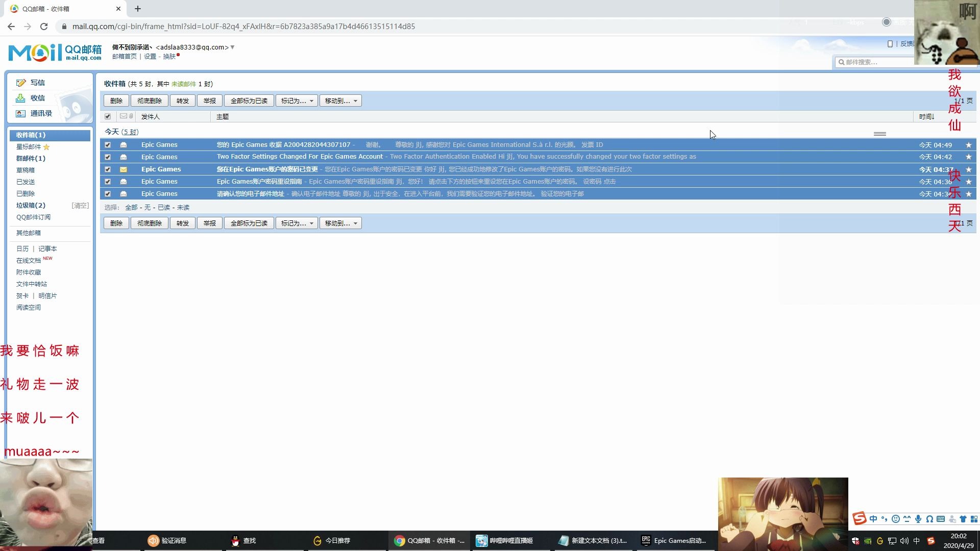Click the Sogou input S logo in floating toolbar
The image size is (980, 551).
pyautogui.click(x=860, y=519)
